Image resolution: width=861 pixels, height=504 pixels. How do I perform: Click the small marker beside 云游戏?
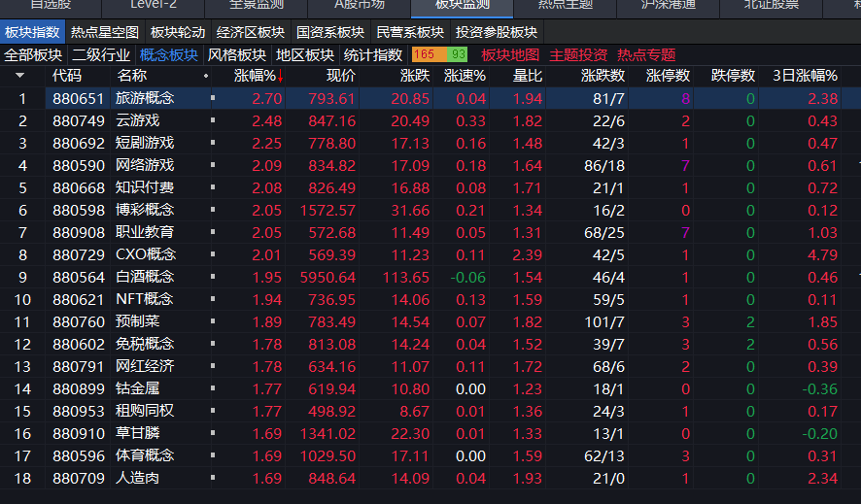click(213, 120)
